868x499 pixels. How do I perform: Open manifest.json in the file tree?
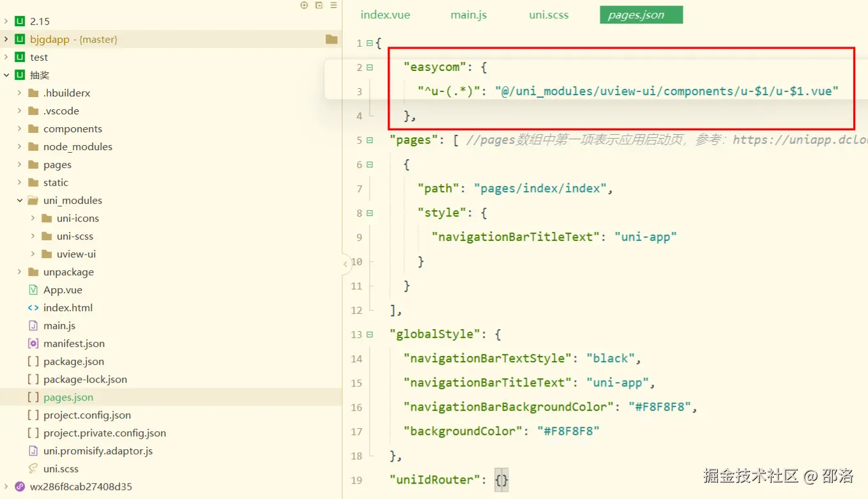click(74, 343)
